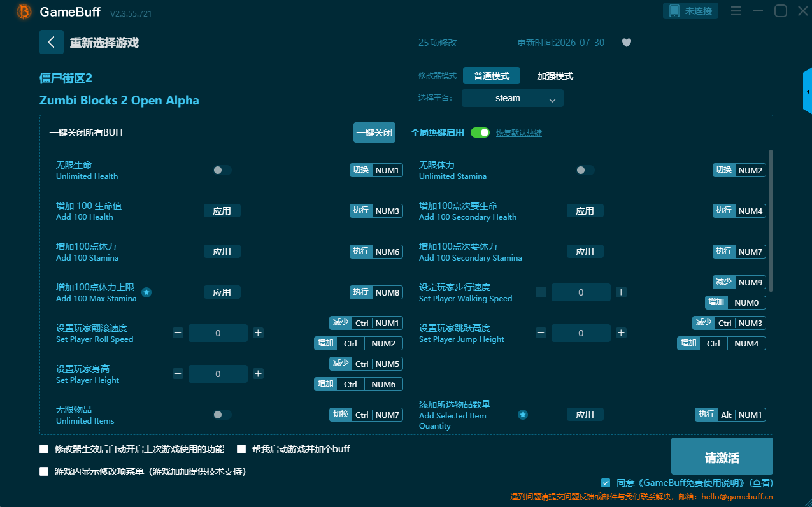This screenshot has height=507, width=812.
Task: Click the GameBuff logo icon
Action: click(24, 11)
